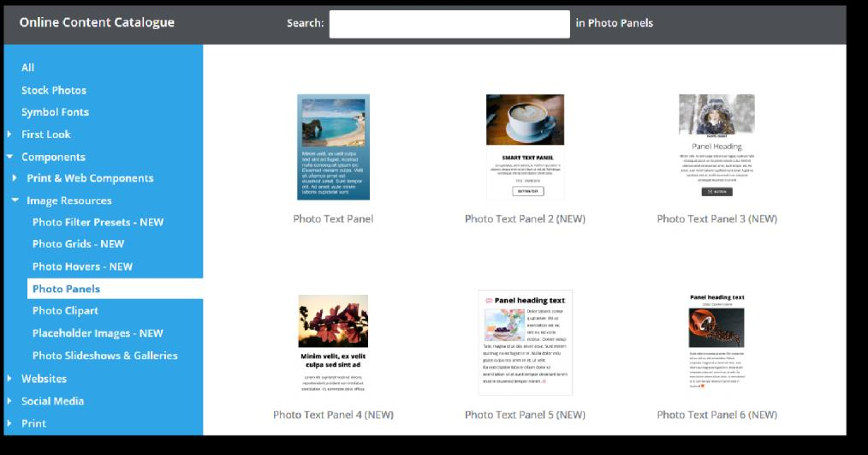Open Symbol Fonts category

(x=55, y=112)
